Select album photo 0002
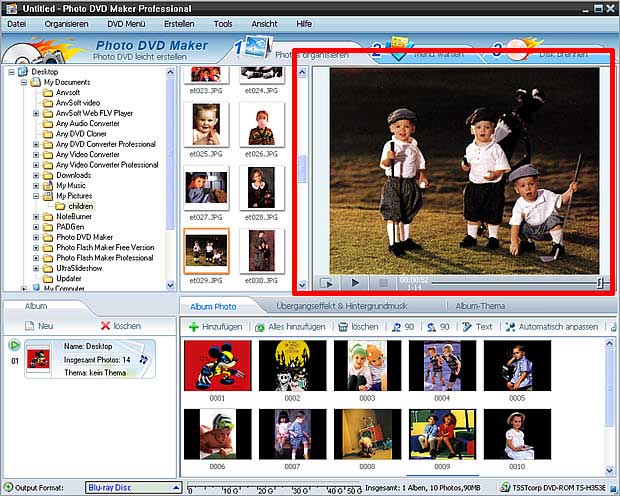Screen dimensions: 620x496 click(293, 365)
